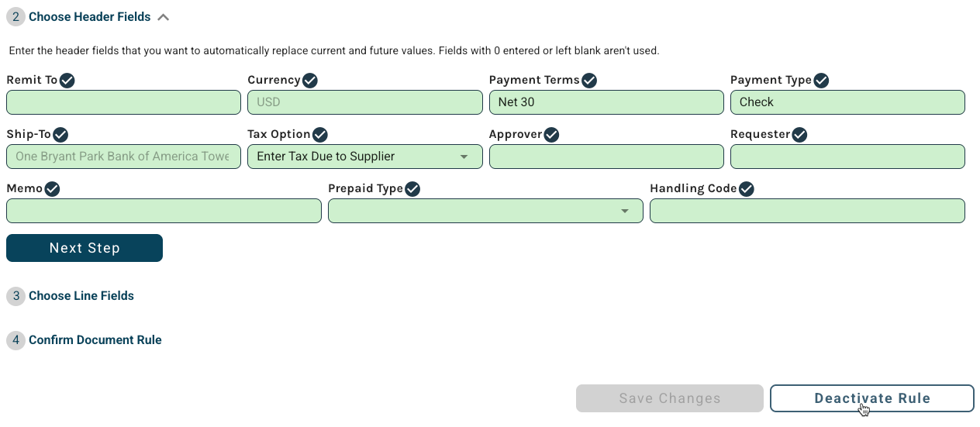Toggle the Handling Code checkmark

tap(747, 189)
